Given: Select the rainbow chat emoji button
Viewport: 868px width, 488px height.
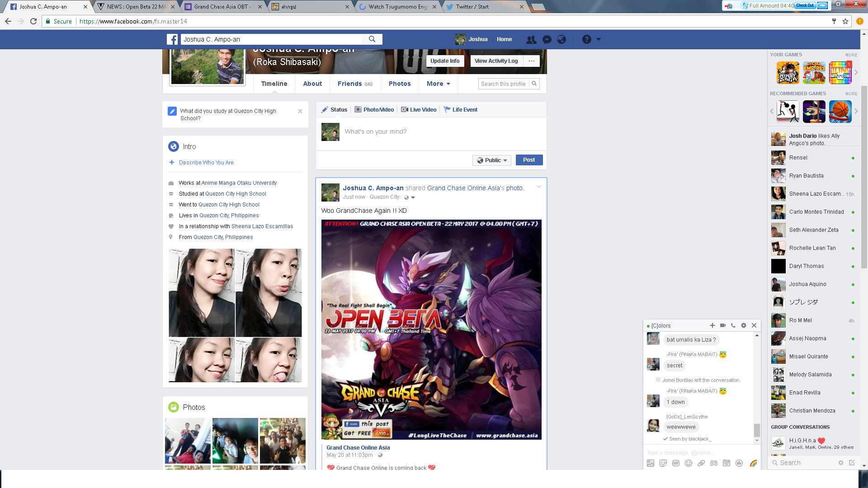Looking at the screenshot, I should click(753, 463).
